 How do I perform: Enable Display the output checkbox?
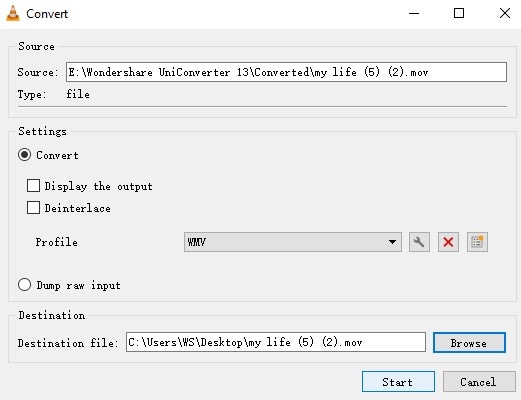(33, 186)
